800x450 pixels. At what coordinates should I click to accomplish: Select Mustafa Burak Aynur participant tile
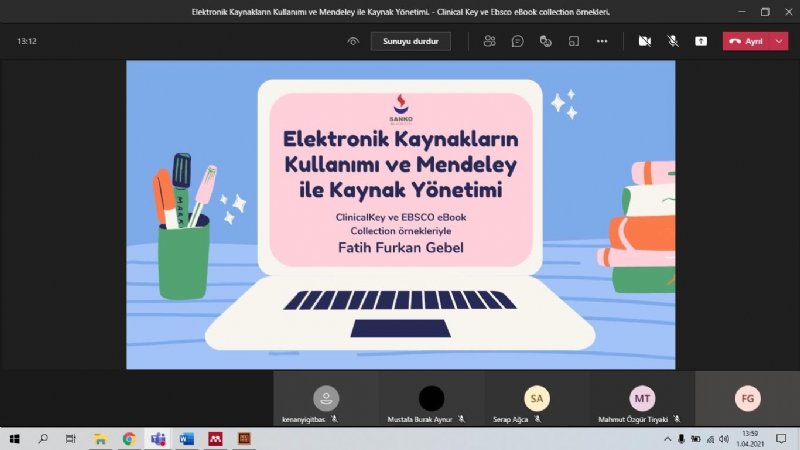(x=432, y=399)
